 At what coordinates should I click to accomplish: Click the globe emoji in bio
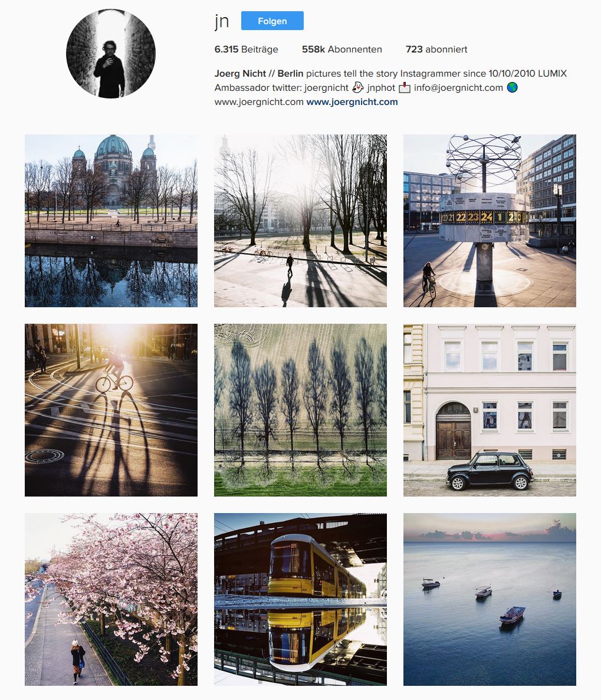513,87
